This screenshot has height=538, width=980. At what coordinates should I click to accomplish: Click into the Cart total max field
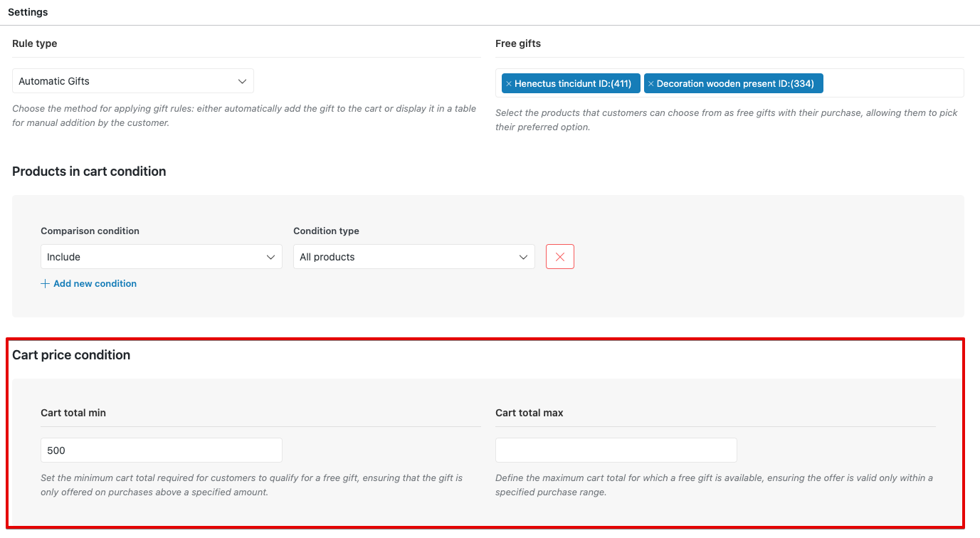[616, 450]
